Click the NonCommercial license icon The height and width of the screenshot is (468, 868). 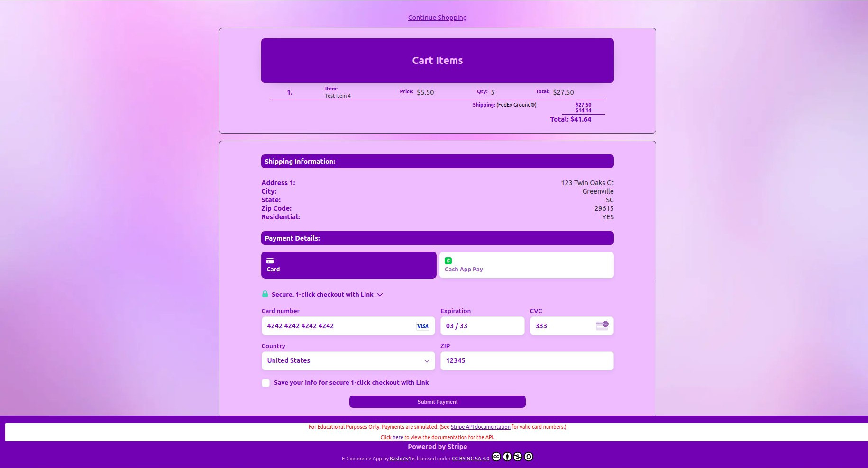(x=518, y=457)
